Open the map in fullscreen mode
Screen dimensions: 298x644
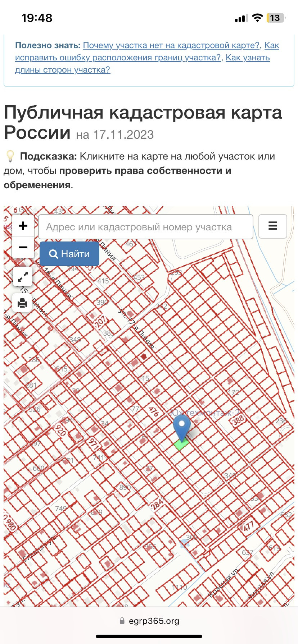coord(23,277)
